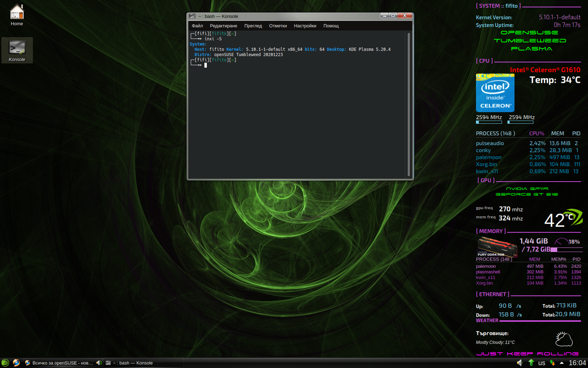Open the Настройки menu in Konsole
Viewport: 588px width, 368px height.
click(x=305, y=26)
